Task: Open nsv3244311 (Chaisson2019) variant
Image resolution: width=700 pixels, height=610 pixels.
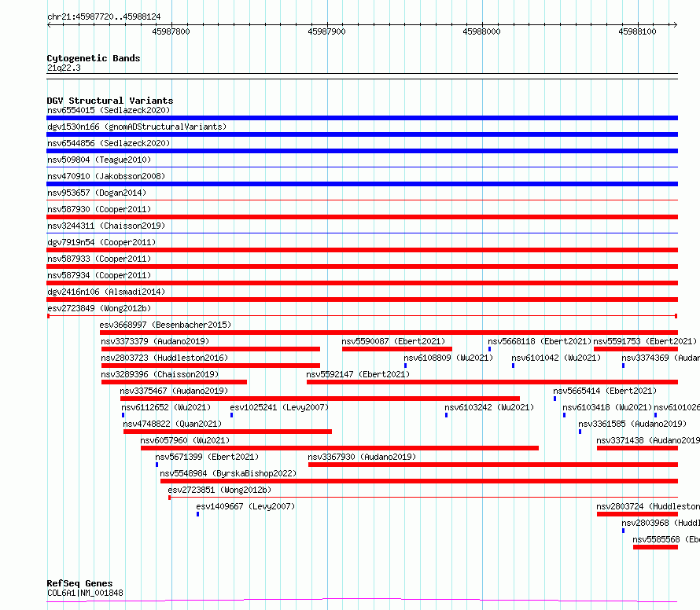Action: (x=106, y=226)
